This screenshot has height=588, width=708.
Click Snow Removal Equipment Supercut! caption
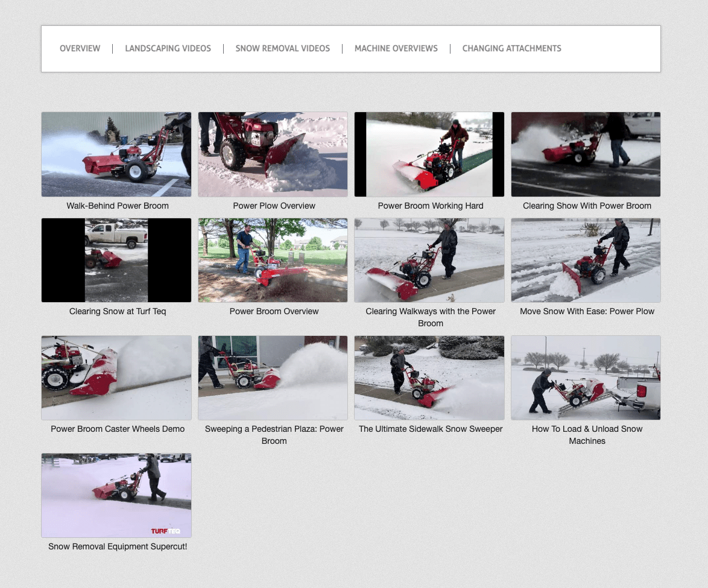point(118,547)
